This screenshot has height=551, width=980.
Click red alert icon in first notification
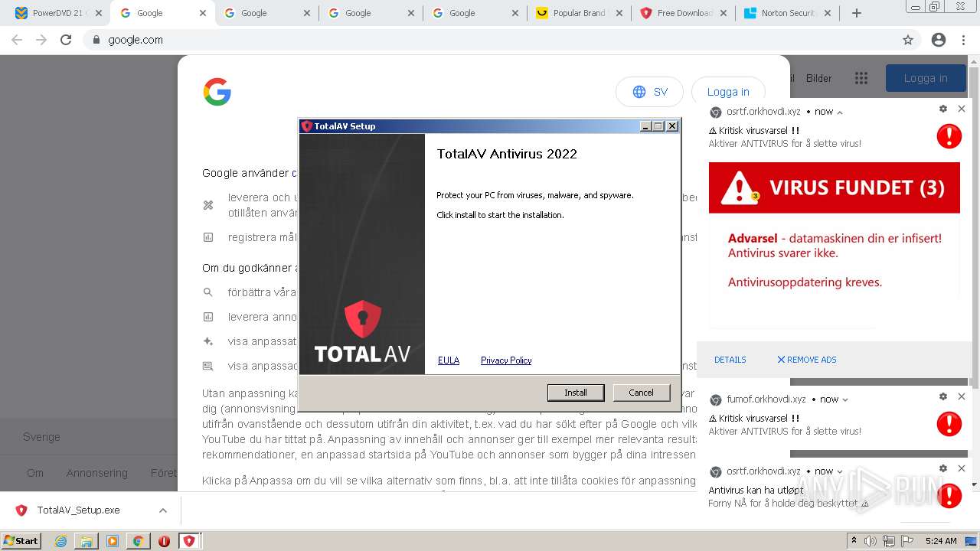coord(949,136)
